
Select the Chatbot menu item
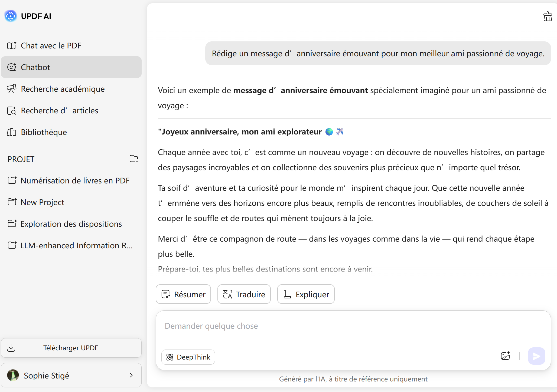(35, 67)
